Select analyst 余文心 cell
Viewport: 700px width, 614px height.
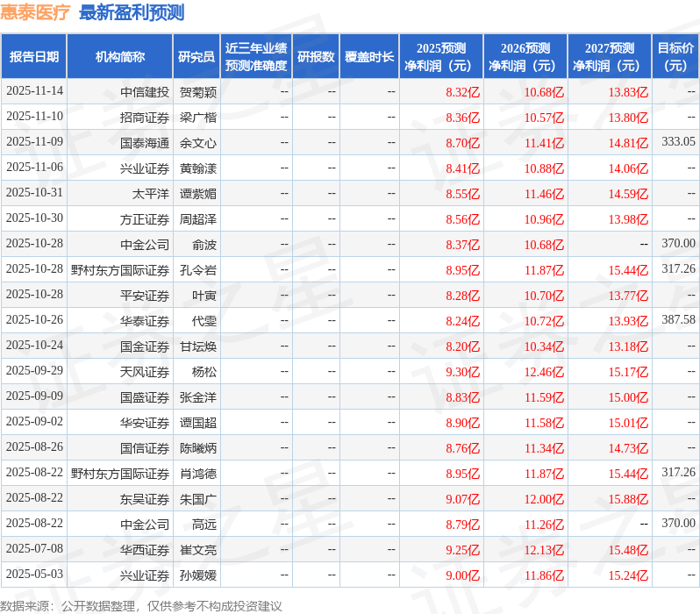[197, 143]
